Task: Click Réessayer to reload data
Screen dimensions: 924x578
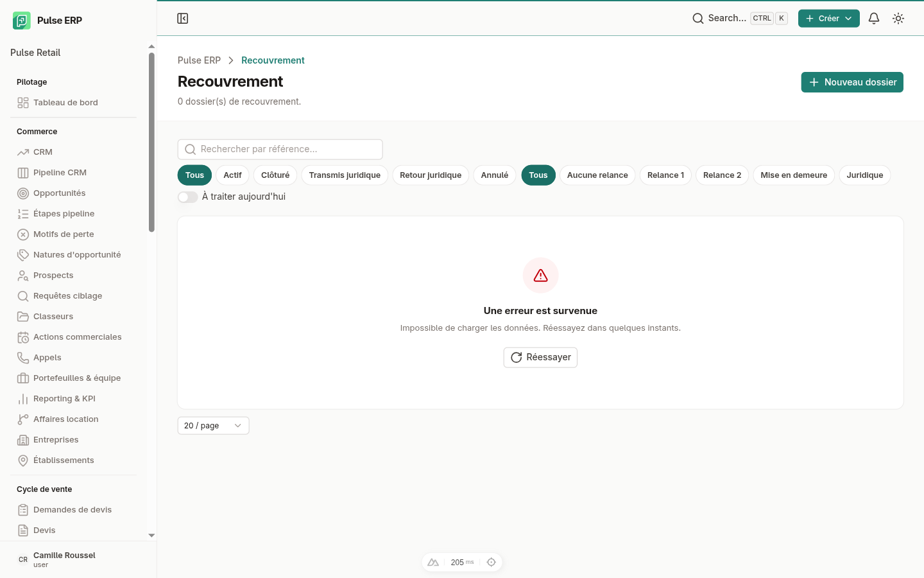Action: tap(540, 358)
